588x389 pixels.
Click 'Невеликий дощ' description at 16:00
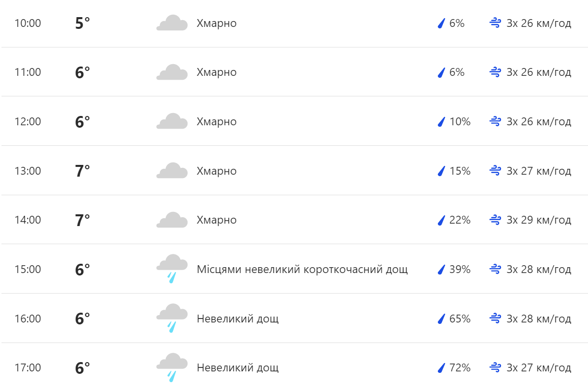pyautogui.click(x=238, y=319)
